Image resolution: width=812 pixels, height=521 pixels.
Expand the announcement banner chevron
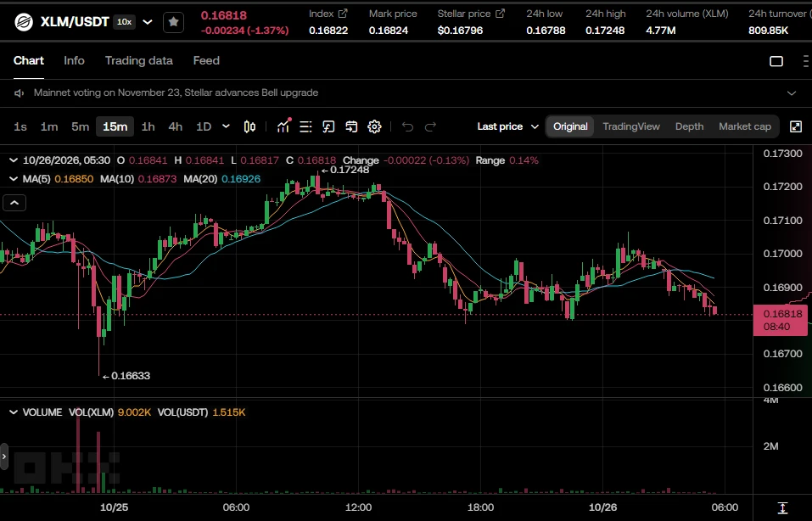(792, 93)
